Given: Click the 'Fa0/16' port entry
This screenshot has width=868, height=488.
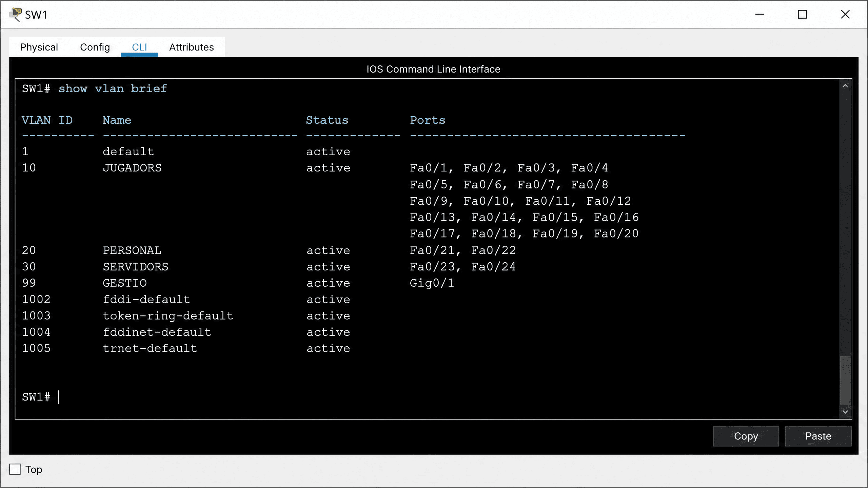Looking at the screenshot, I should [616, 217].
